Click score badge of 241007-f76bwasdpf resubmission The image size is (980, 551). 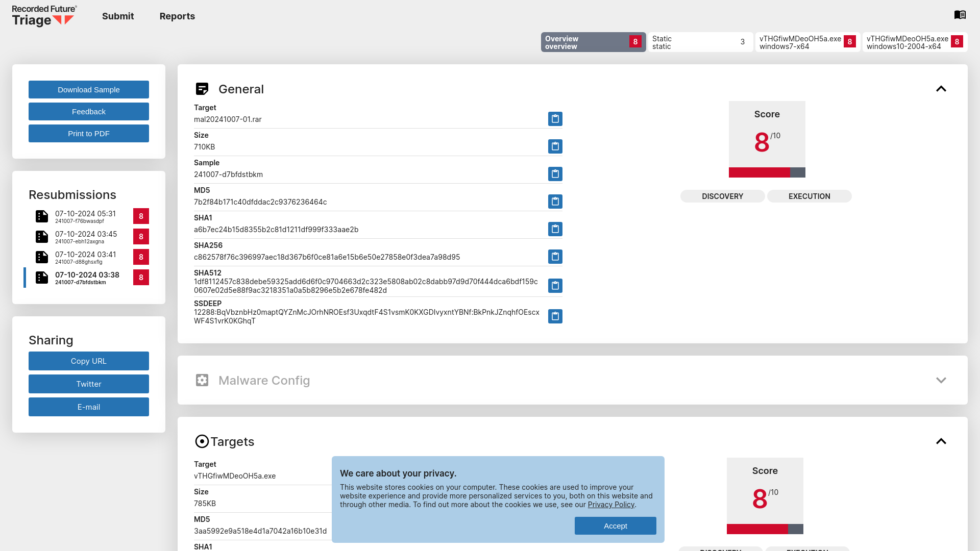point(141,216)
